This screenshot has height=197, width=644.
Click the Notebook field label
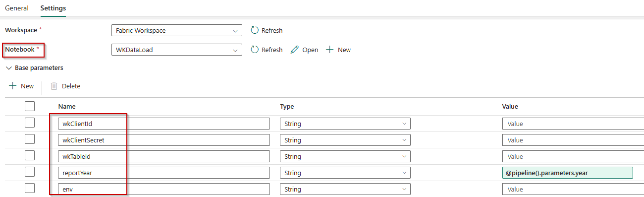[20, 49]
